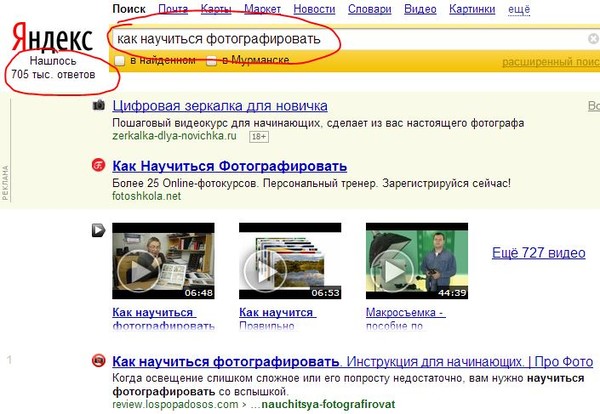Open the Маркет service link

click(x=262, y=9)
